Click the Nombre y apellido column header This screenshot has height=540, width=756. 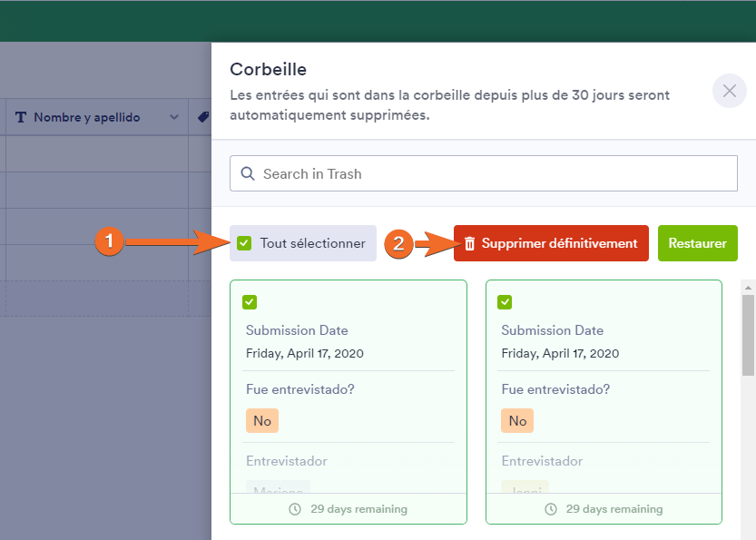tap(97, 117)
